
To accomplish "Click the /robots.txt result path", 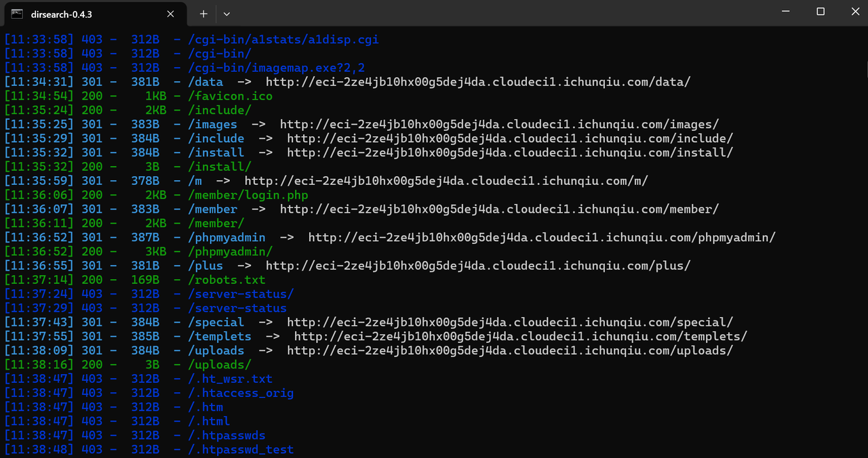I will tap(227, 280).
